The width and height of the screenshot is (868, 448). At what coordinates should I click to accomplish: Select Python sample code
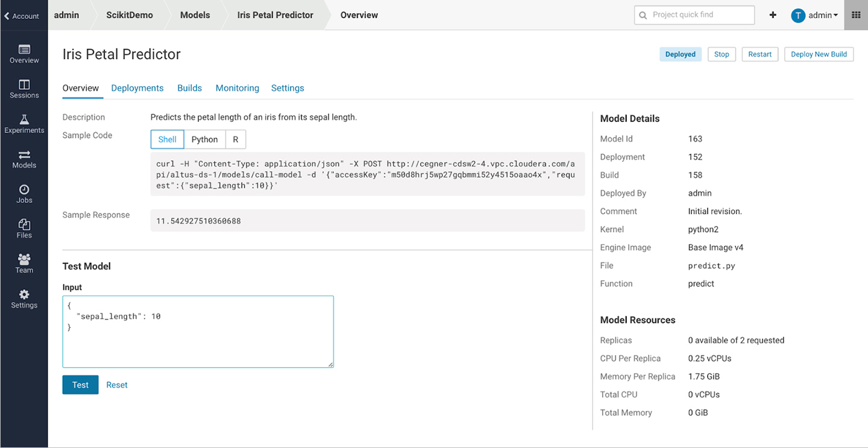[204, 139]
